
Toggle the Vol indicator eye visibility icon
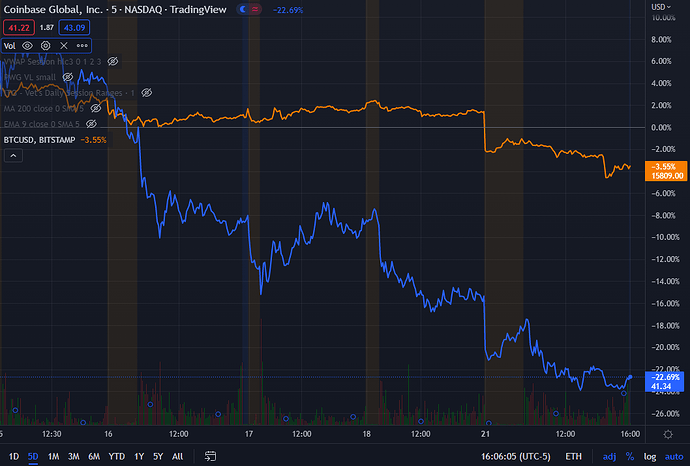27,46
